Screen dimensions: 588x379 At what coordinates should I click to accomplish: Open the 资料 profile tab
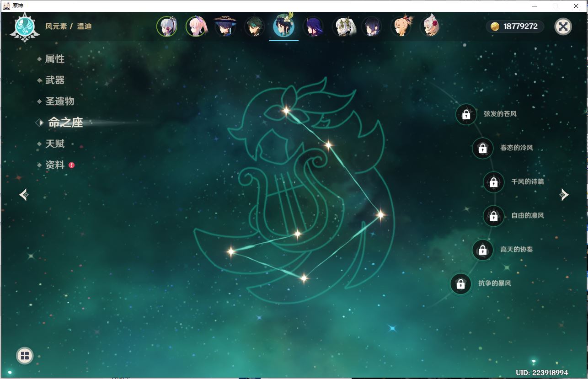pos(54,165)
